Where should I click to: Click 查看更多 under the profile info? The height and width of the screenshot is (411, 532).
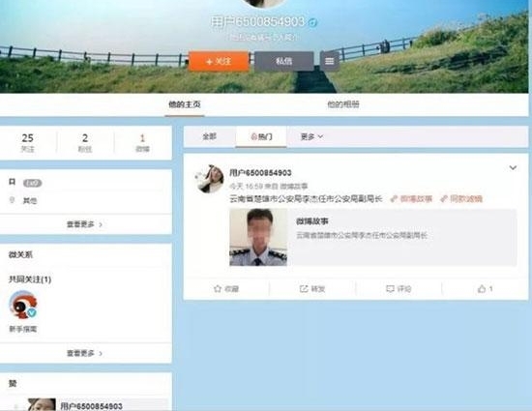(x=84, y=224)
